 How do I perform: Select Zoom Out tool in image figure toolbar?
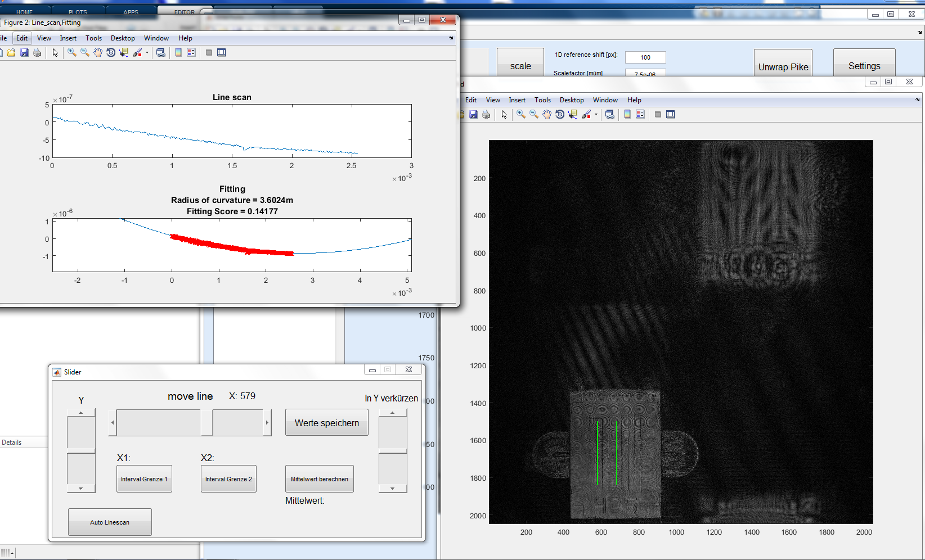tap(534, 114)
